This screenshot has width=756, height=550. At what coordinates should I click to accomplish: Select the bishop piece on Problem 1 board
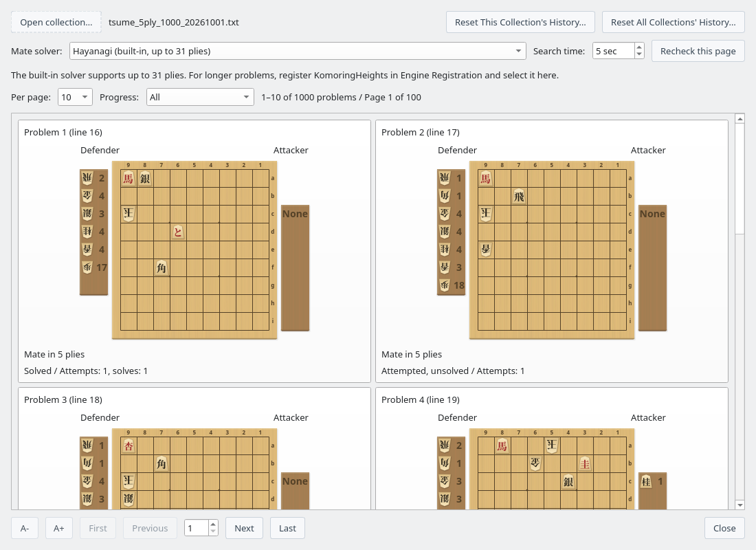click(162, 267)
